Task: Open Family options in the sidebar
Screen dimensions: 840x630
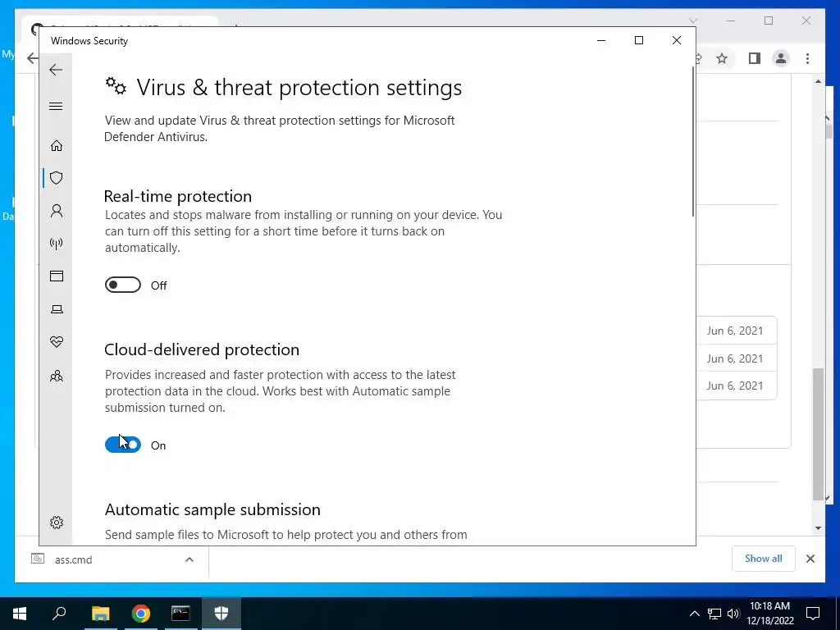Action: (57, 376)
